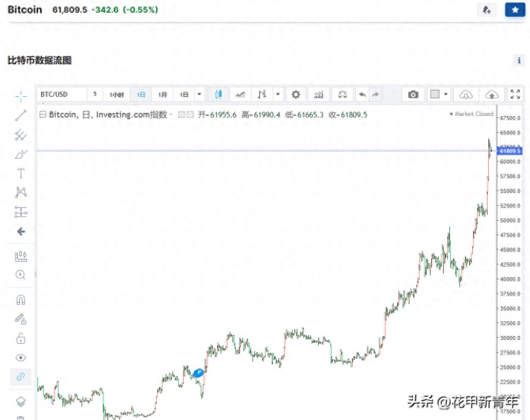Screen dimensions: 530x420
Task: Select the measure ruler tool
Action: click(20, 256)
